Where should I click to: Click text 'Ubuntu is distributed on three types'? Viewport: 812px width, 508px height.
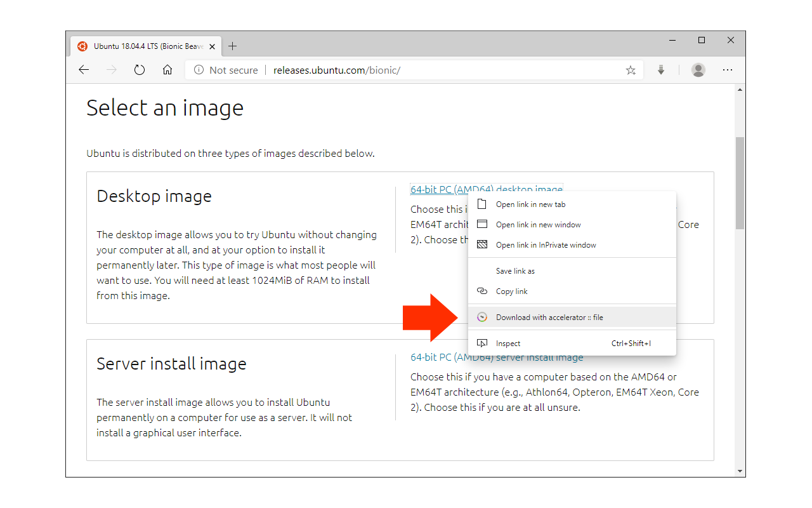point(165,153)
